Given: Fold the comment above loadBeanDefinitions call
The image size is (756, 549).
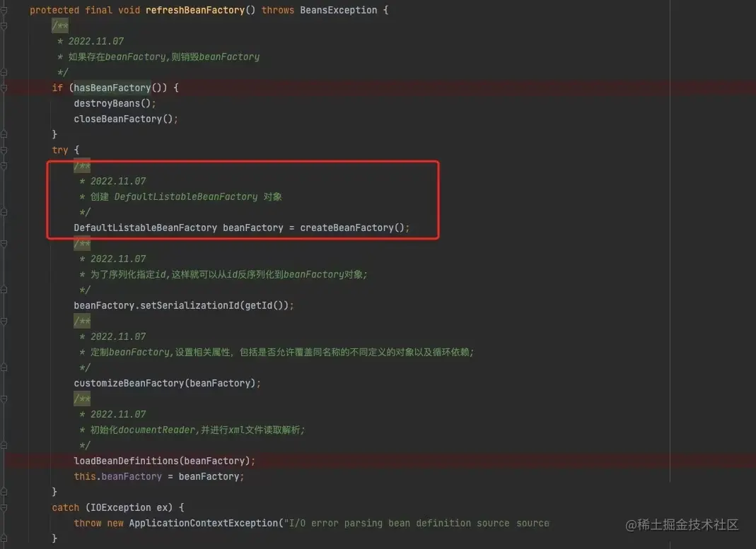Looking at the screenshot, I should (x=4, y=399).
